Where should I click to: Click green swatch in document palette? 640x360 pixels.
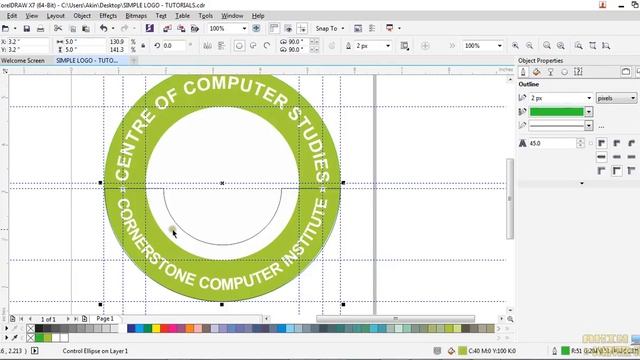click(40, 338)
